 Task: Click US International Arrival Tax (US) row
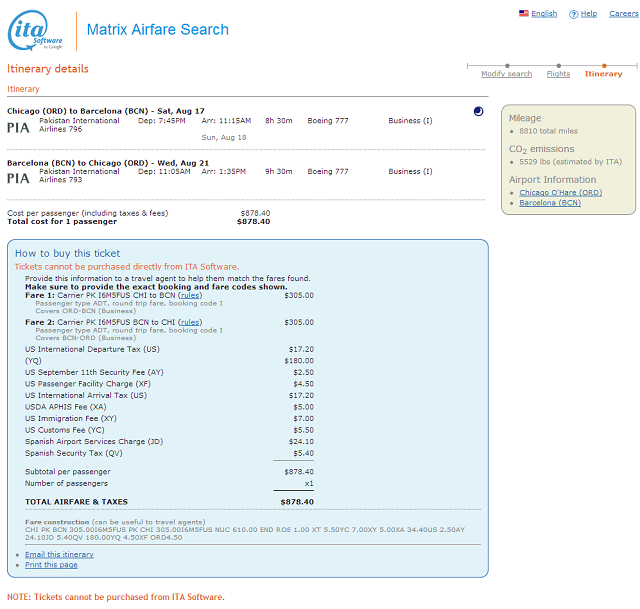click(x=169, y=395)
